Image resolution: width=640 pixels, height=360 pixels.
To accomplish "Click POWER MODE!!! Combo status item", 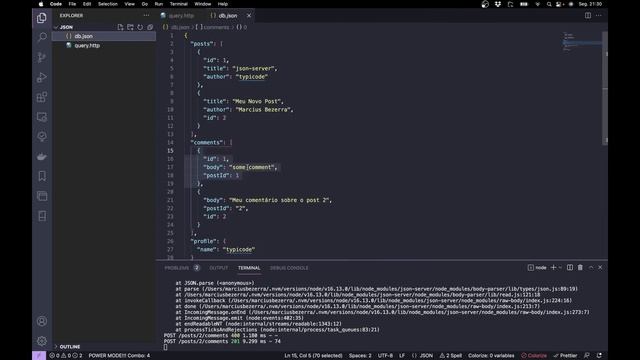I will [119, 356].
